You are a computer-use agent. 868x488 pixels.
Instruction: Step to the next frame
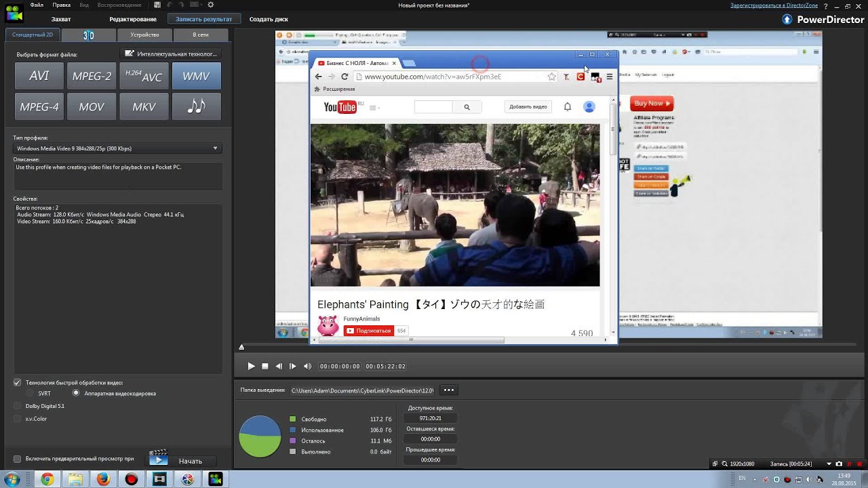pyautogui.click(x=292, y=366)
